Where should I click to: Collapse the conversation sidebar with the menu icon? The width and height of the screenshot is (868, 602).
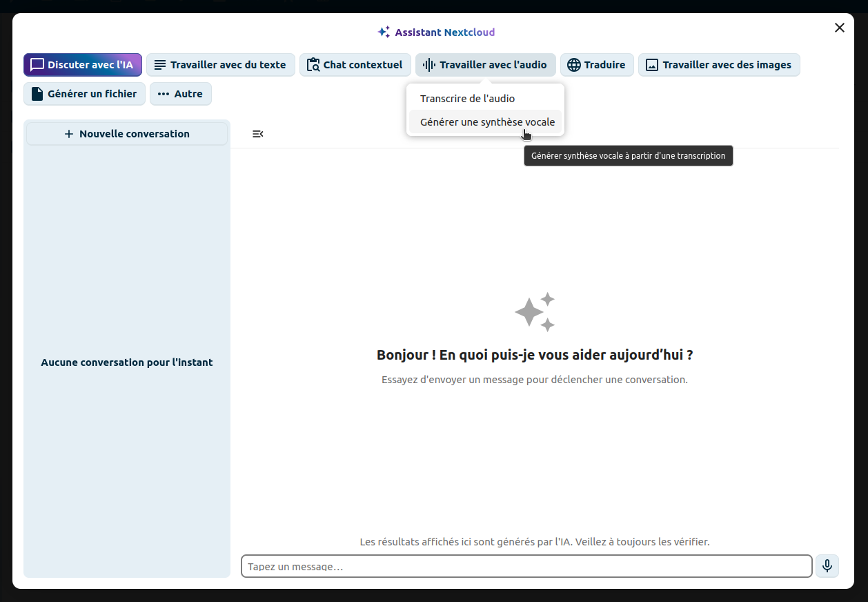pyautogui.click(x=257, y=134)
